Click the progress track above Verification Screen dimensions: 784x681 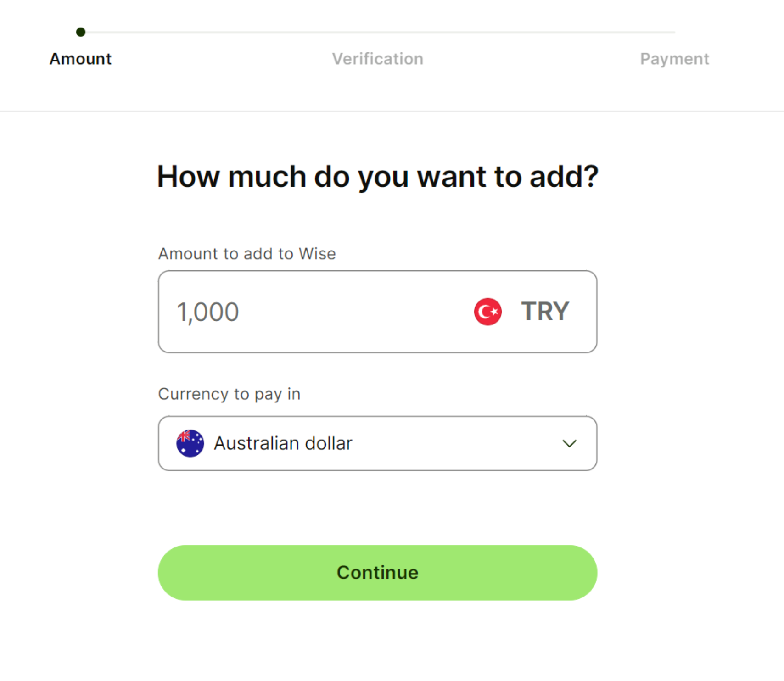click(x=378, y=32)
